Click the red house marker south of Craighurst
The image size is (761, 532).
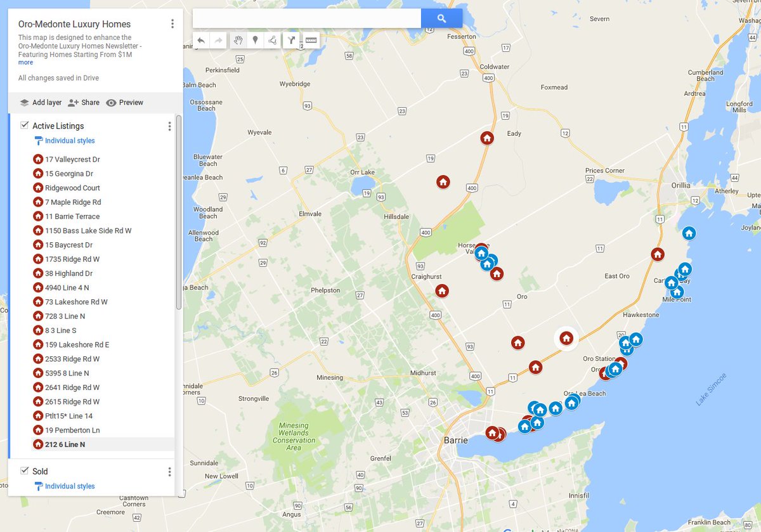pyautogui.click(x=442, y=290)
